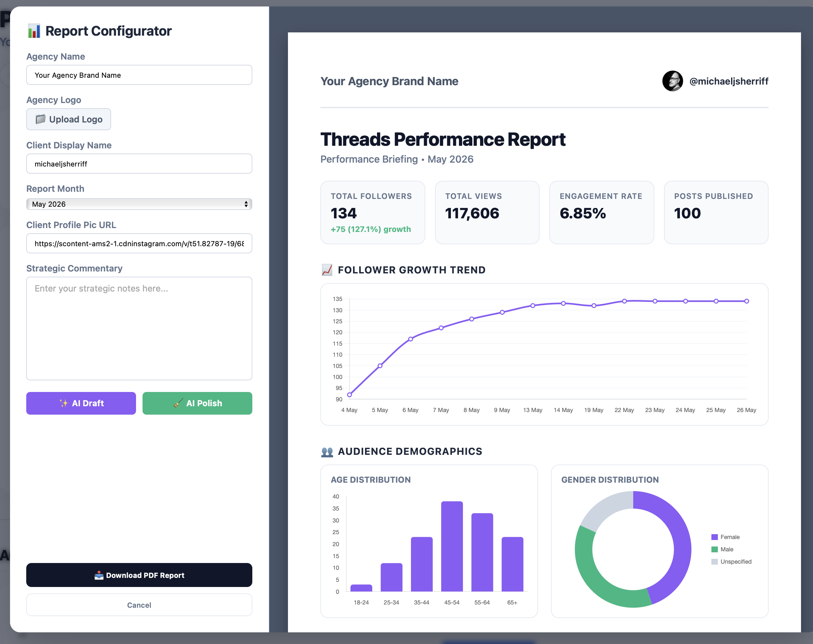The width and height of the screenshot is (813, 644).
Task: Click the @michaeljsherriff profile avatar
Action: (x=672, y=81)
